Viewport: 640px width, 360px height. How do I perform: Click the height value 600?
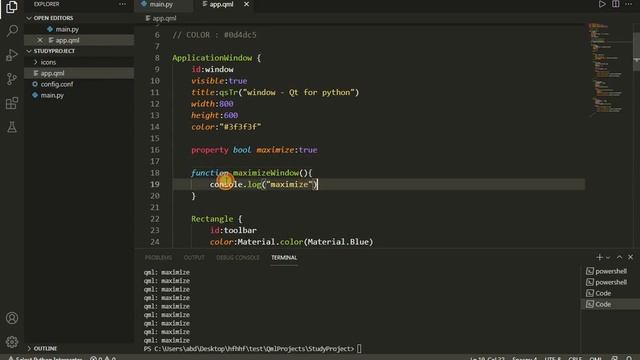[x=231, y=116]
